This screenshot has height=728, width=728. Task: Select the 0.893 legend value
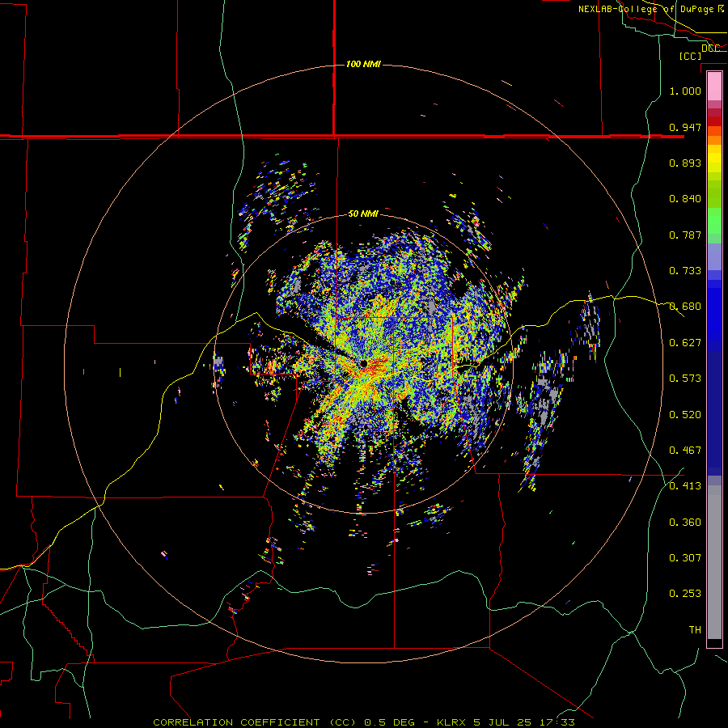(x=685, y=163)
